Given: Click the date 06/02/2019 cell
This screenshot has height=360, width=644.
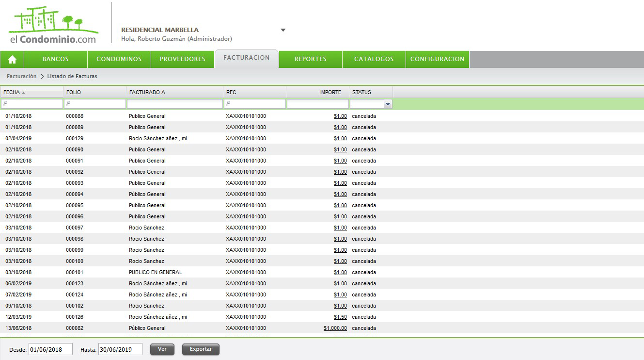Looking at the screenshot, I should pyautogui.click(x=18, y=284).
